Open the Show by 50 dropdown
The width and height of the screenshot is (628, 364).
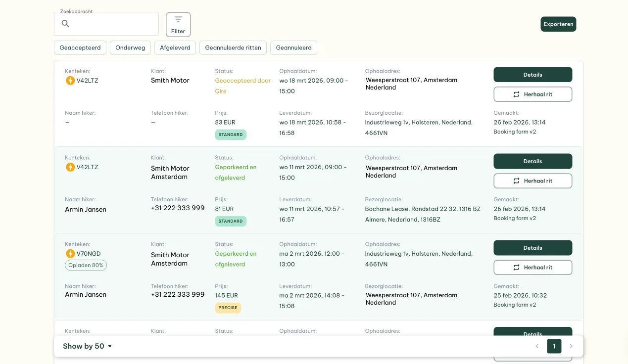click(x=87, y=346)
